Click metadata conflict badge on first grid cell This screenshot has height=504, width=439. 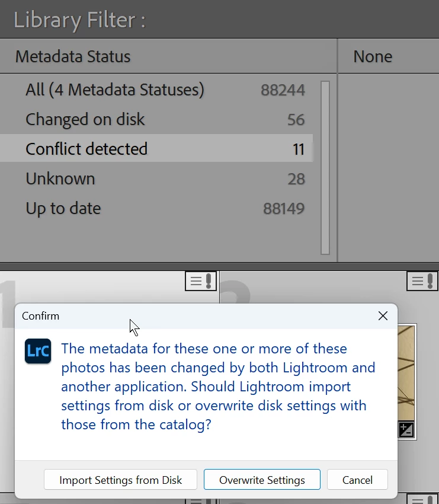(x=201, y=281)
